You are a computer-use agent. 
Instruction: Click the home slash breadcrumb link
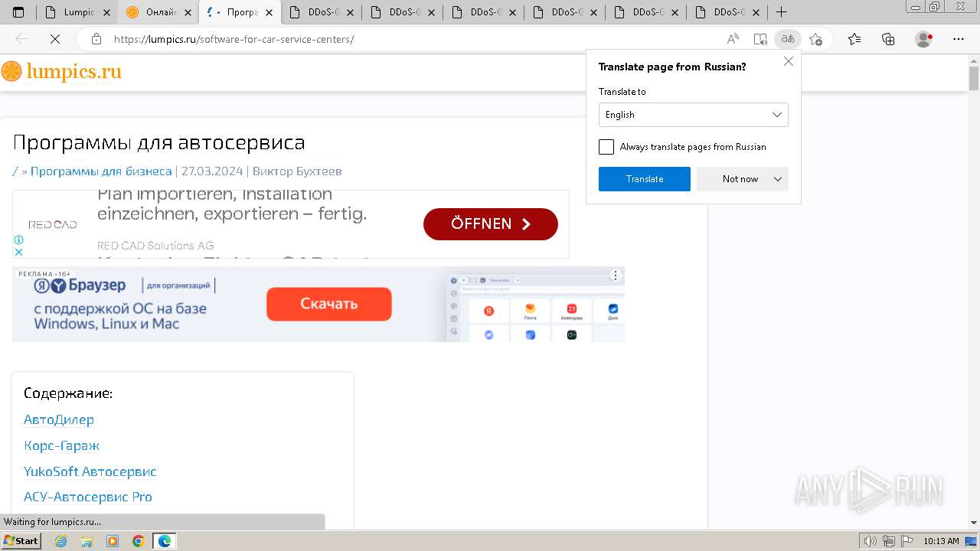pos(15,171)
